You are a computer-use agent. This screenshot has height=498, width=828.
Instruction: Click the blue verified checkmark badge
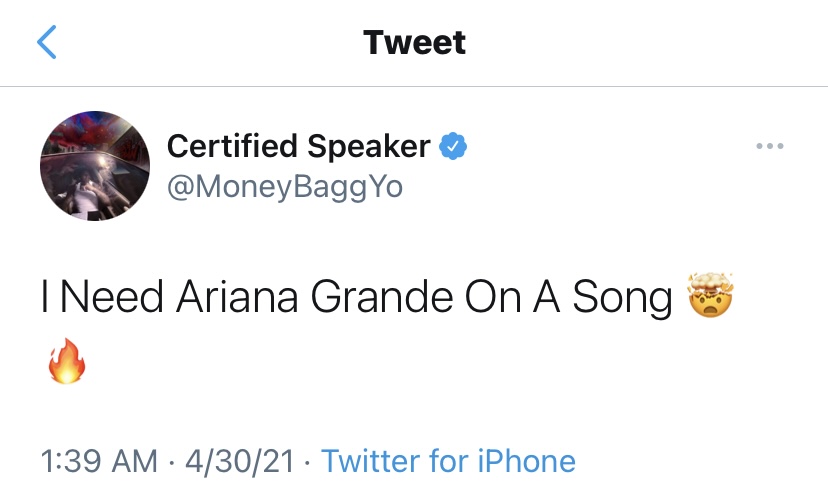(453, 146)
